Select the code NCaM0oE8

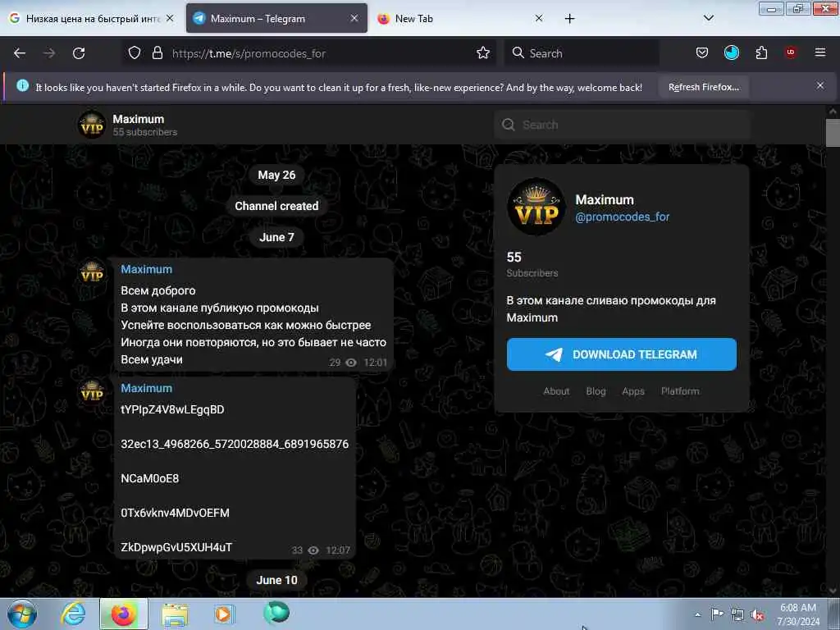coord(149,478)
